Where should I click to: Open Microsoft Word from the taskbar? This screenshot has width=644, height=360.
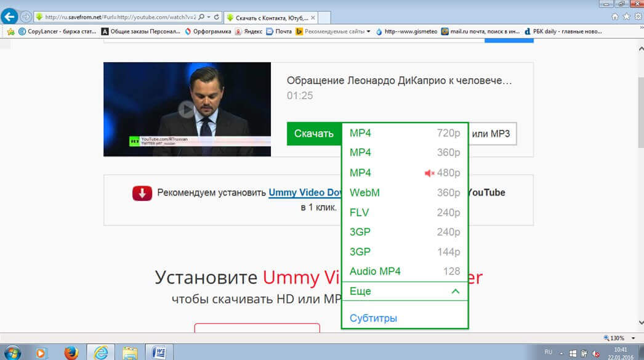[159, 352]
